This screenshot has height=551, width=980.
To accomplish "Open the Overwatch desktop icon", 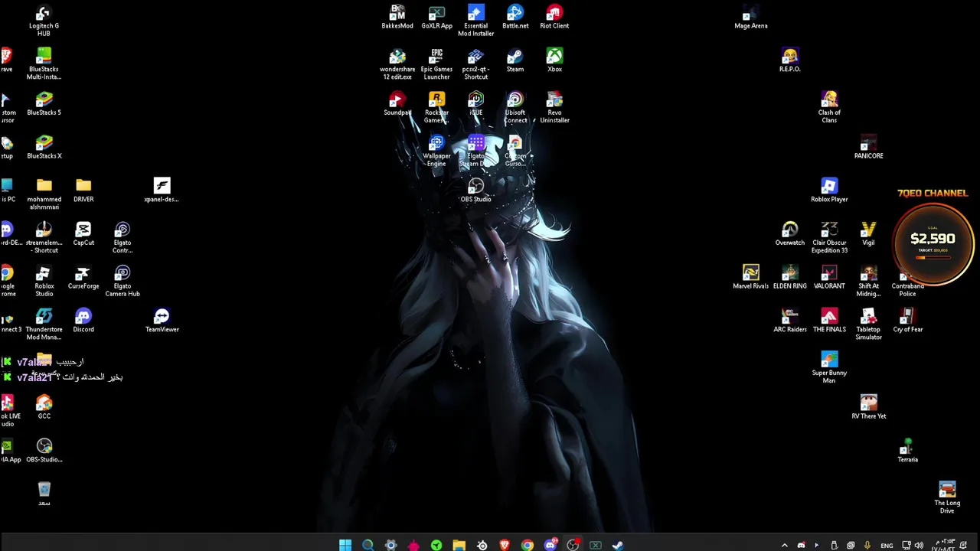I will (790, 234).
